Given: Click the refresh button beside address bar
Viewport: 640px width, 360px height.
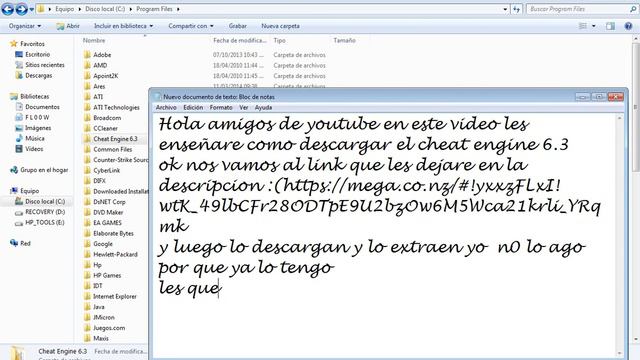Looking at the screenshot, I should click(516, 9).
